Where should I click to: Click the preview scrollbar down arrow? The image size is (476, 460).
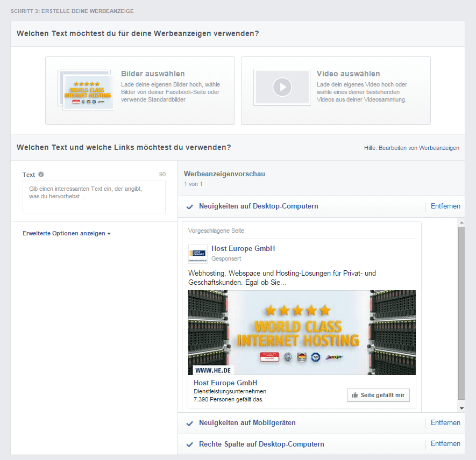461,408
